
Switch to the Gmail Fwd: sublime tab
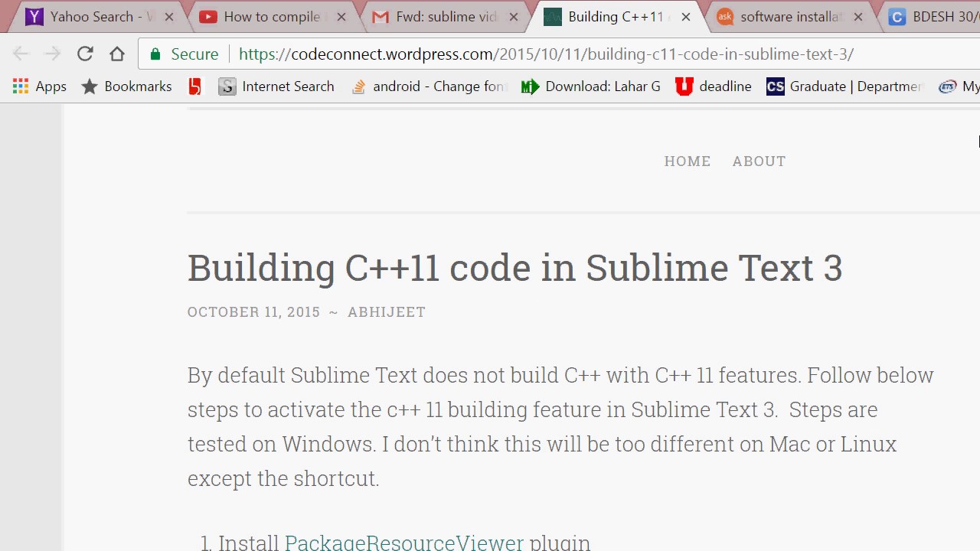tap(444, 16)
